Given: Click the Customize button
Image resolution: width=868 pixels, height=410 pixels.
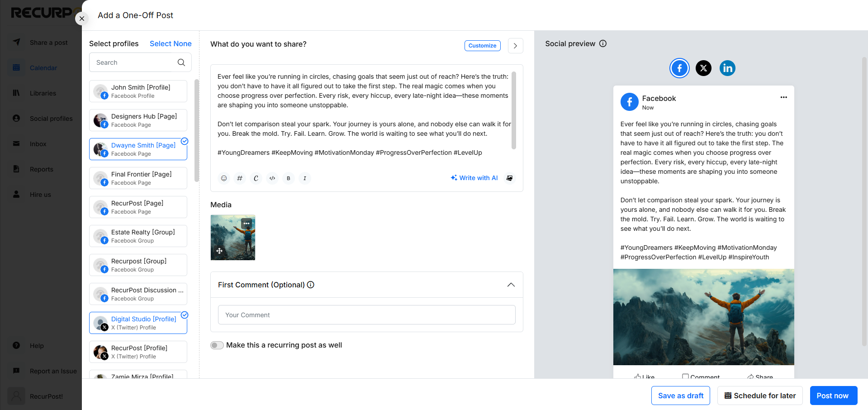Looking at the screenshot, I should click(483, 46).
